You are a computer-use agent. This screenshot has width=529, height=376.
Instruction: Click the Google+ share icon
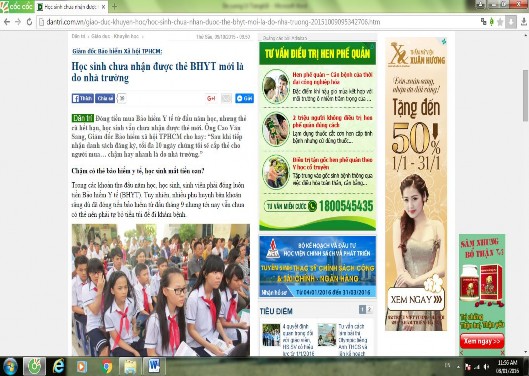pyautogui.click(x=211, y=98)
